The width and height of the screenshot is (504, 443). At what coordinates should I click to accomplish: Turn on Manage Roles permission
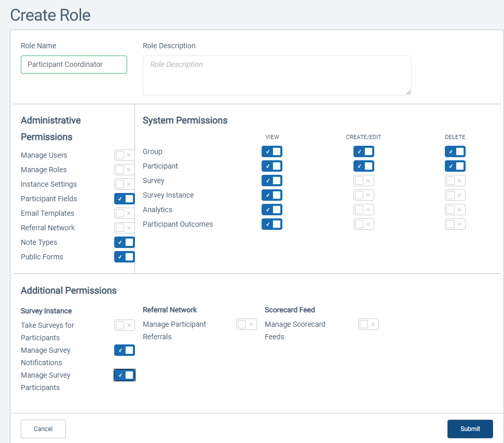pyautogui.click(x=125, y=170)
